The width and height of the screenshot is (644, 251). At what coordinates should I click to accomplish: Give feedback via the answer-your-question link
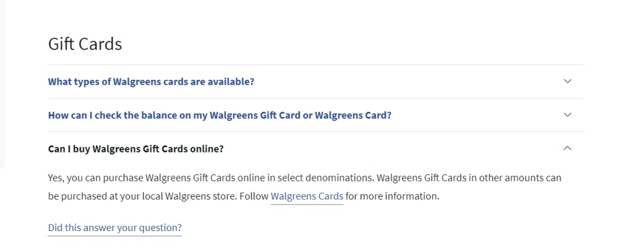coord(115,227)
